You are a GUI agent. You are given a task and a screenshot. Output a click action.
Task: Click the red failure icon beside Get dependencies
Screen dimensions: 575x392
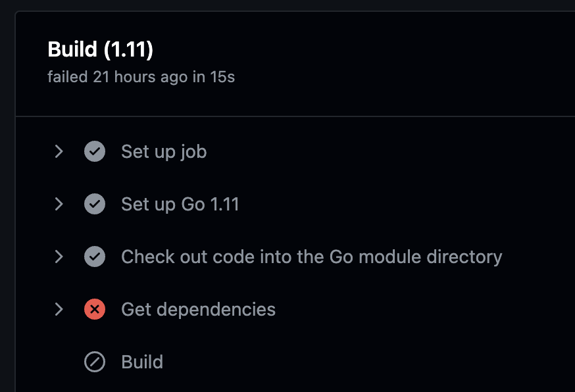coord(95,309)
